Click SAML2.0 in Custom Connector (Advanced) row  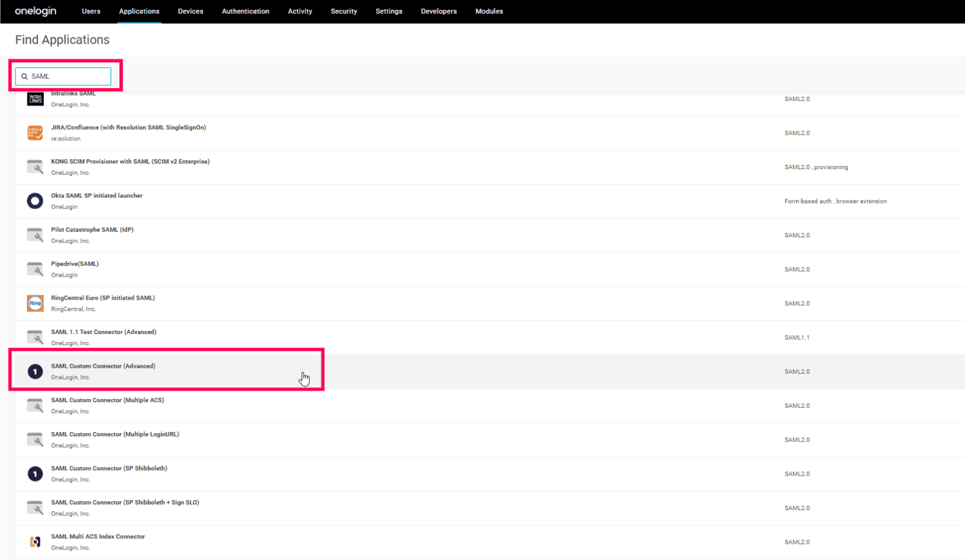pos(797,371)
